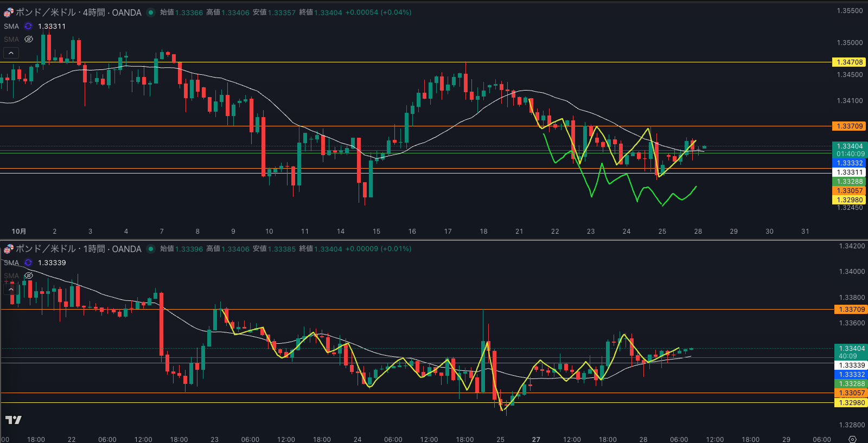
Task: Open the ポンド/米ドル 1時間 symbol title
Action: (x=79, y=249)
